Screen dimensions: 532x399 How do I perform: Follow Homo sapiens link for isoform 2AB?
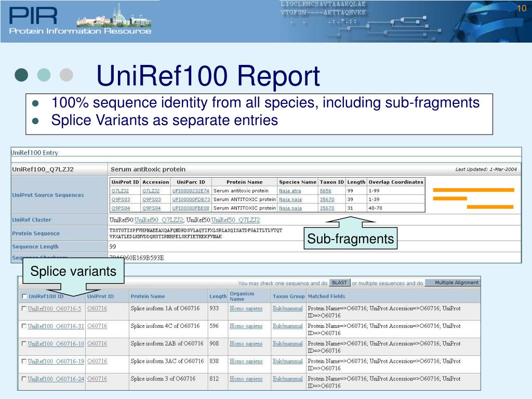(246, 344)
